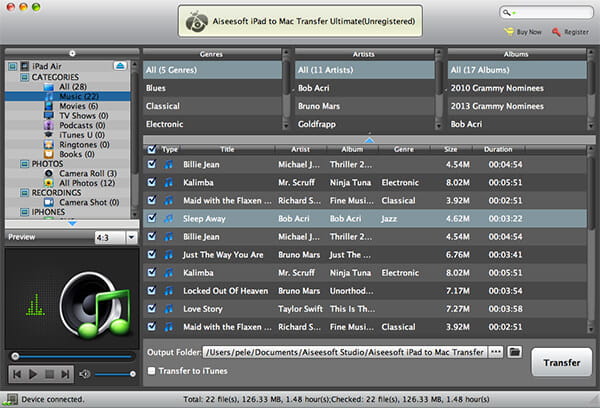Click the Transfer button
The image size is (600, 408).
pos(562,362)
